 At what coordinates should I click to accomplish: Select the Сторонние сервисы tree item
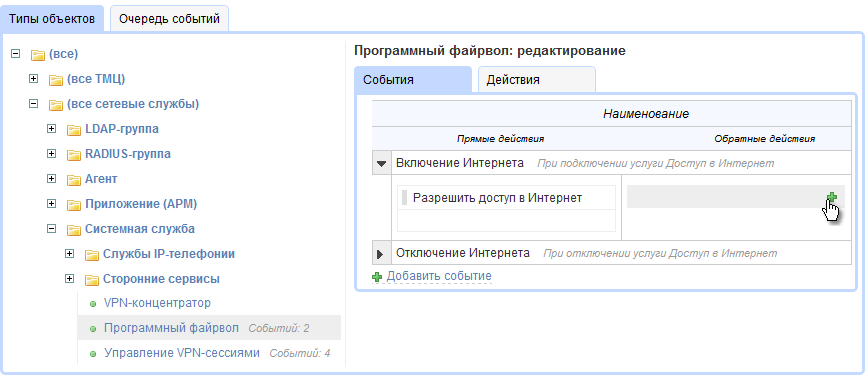pos(161,279)
